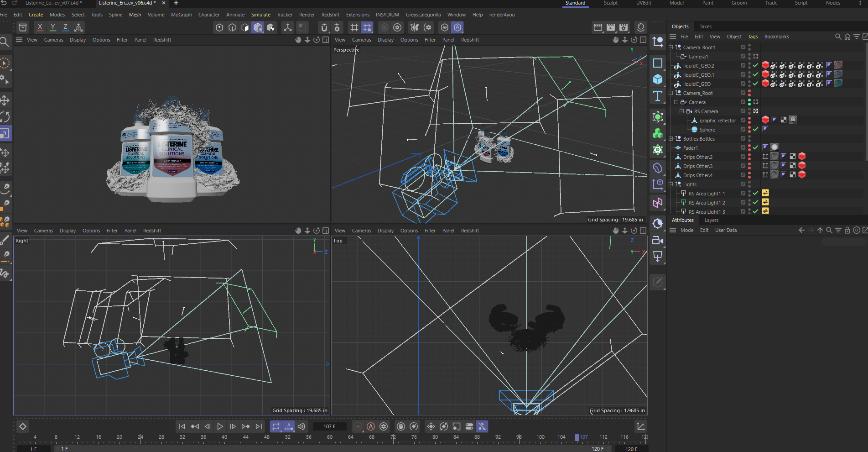The image size is (868, 452).
Task: Click the X axis lock icon
Action: [40, 27]
